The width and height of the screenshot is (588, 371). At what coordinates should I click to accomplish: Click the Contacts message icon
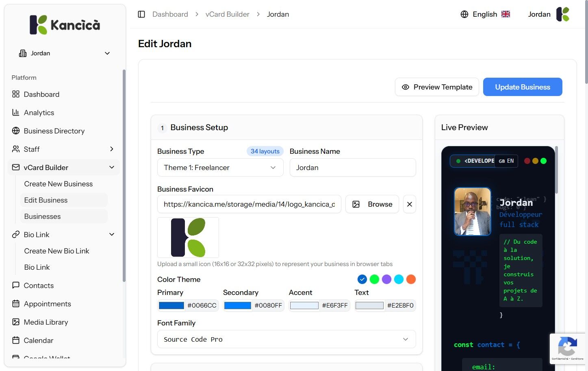[x=16, y=286]
